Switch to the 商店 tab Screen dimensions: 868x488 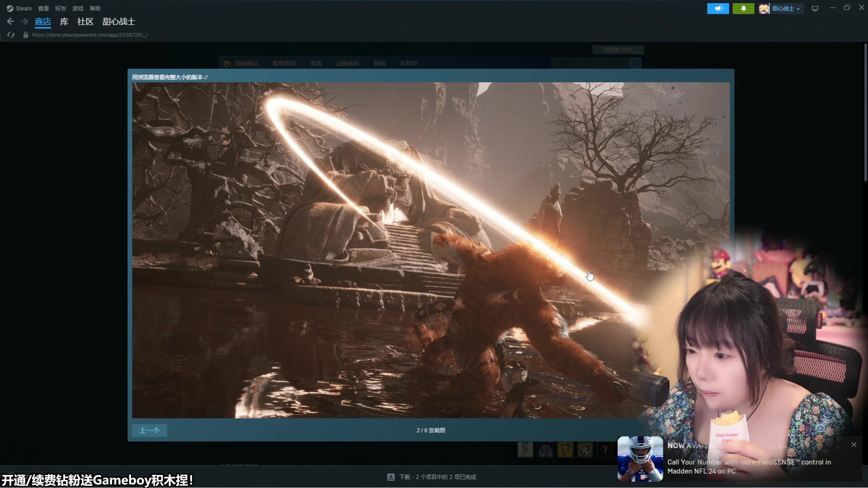(x=43, y=22)
